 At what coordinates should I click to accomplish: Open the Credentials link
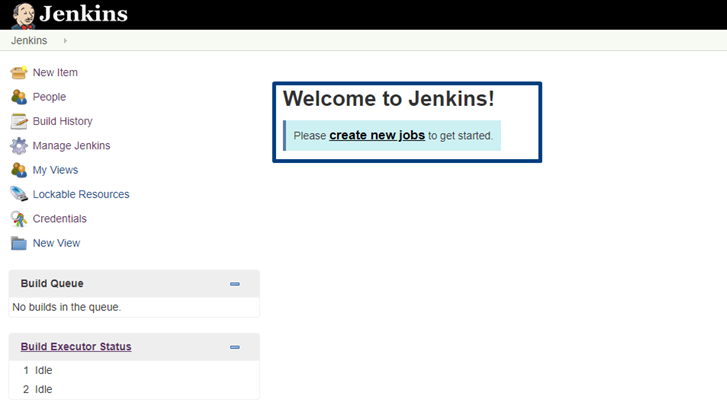click(59, 219)
